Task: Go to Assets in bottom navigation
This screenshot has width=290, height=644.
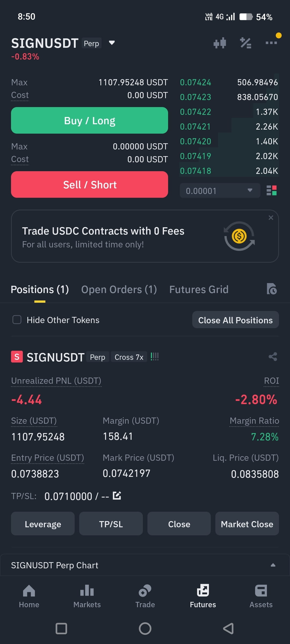Action: (x=261, y=596)
